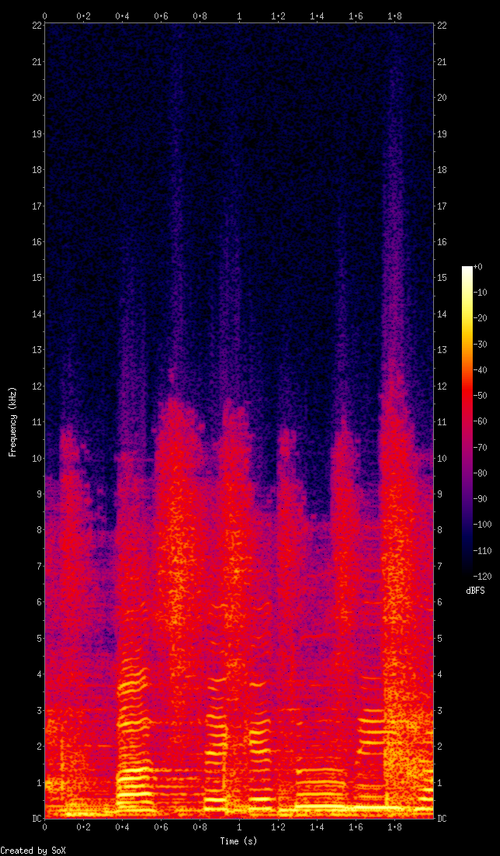Click "7" on the right frequency axis
The image size is (500, 856).
click(x=439, y=566)
